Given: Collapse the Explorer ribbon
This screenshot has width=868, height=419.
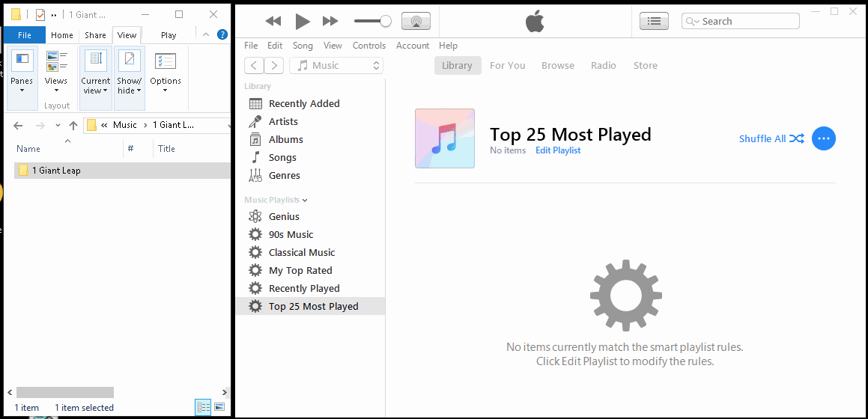Looking at the screenshot, I should click(206, 34).
